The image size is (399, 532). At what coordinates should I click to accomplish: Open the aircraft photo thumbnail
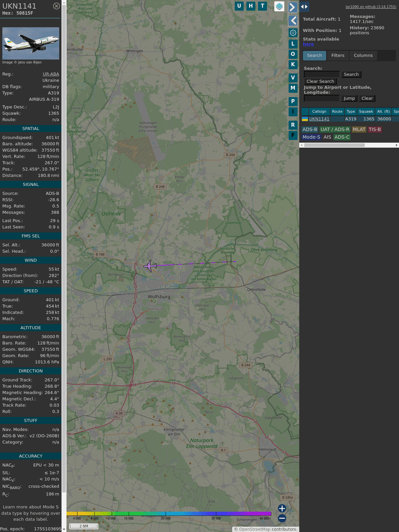(31, 43)
